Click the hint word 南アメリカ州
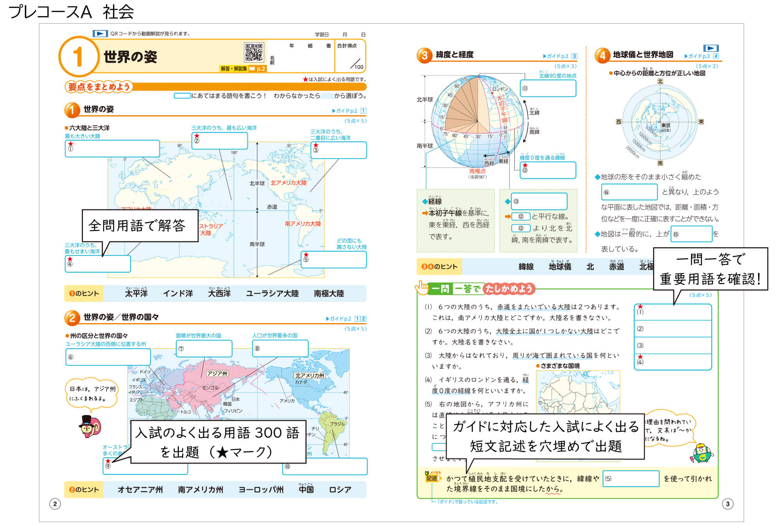783x532 pixels. tap(200, 490)
